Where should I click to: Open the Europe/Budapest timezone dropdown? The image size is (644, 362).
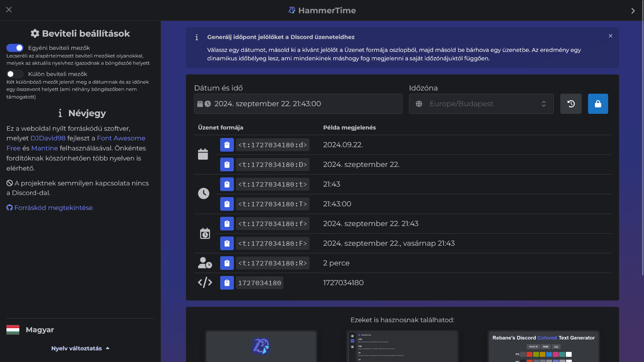coord(481,103)
